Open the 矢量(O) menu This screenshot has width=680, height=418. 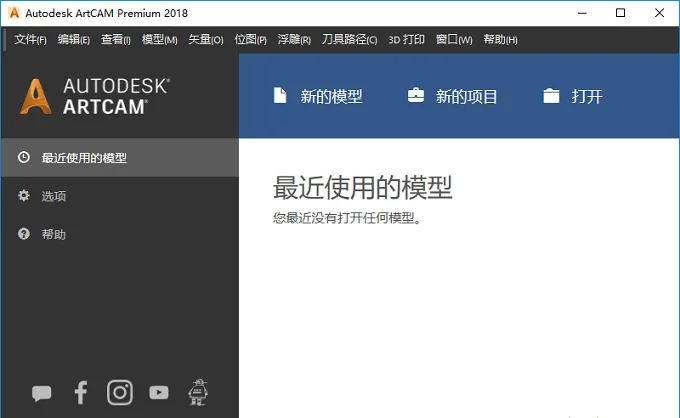(206, 39)
